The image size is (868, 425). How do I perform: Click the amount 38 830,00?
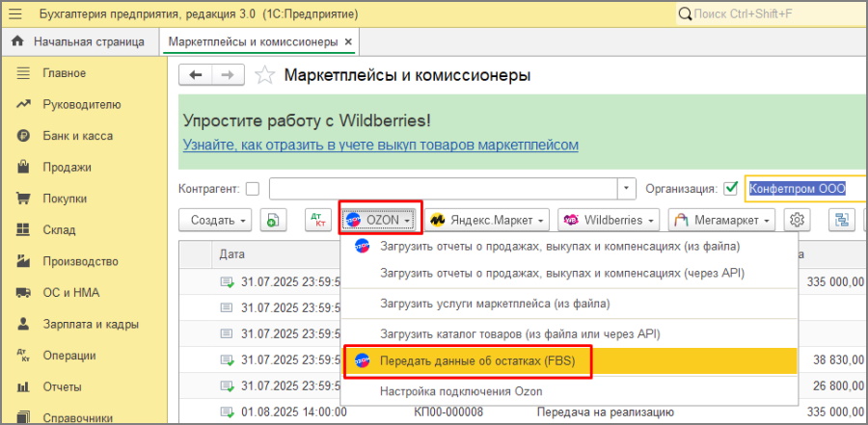839,360
